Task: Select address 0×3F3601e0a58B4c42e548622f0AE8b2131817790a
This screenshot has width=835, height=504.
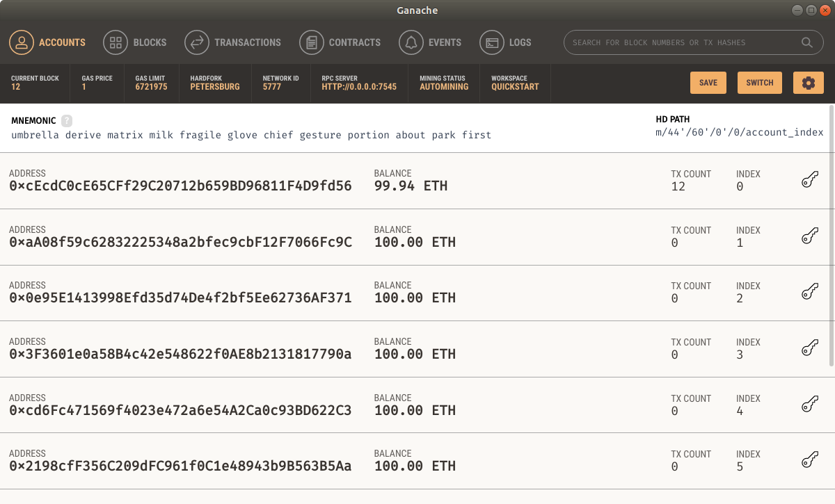Action: click(x=180, y=355)
